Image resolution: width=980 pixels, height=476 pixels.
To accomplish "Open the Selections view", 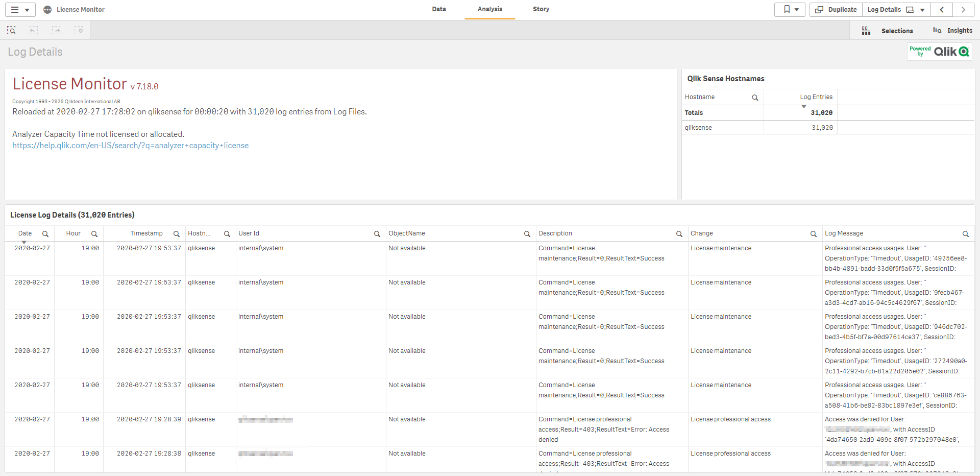I will click(x=888, y=31).
